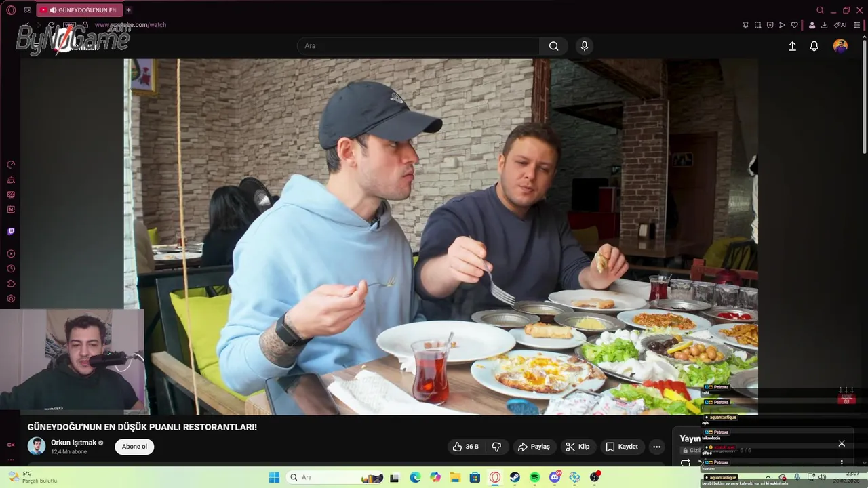Screen dimensions: 868x488
Task: Click the video title text
Action: click(142, 427)
